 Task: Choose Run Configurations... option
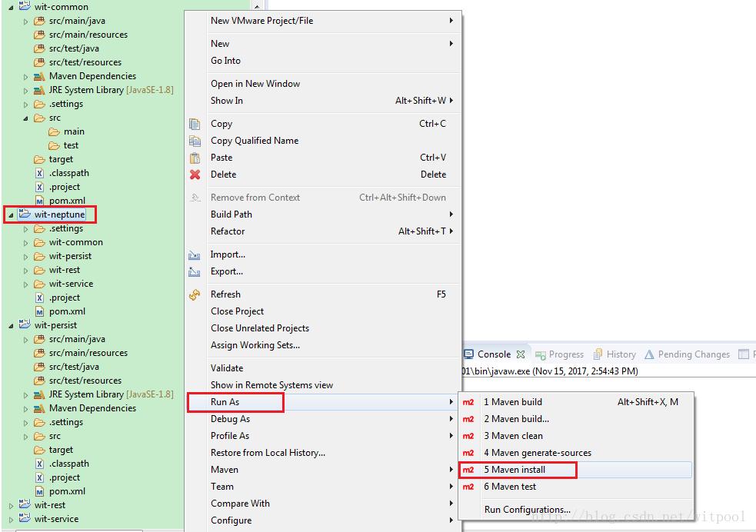(x=527, y=510)
